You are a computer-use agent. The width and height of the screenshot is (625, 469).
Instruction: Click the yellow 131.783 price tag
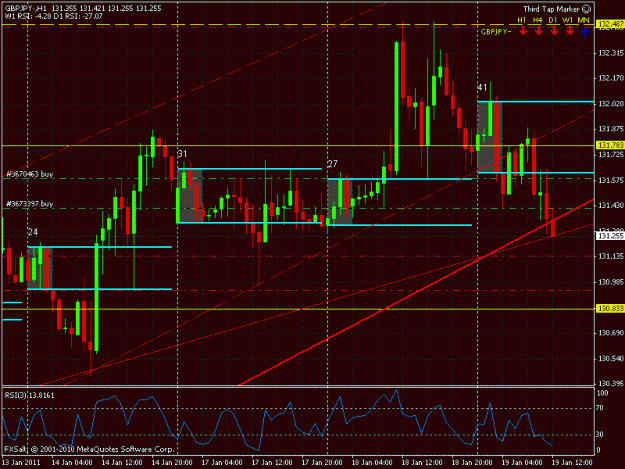(610, 145)
